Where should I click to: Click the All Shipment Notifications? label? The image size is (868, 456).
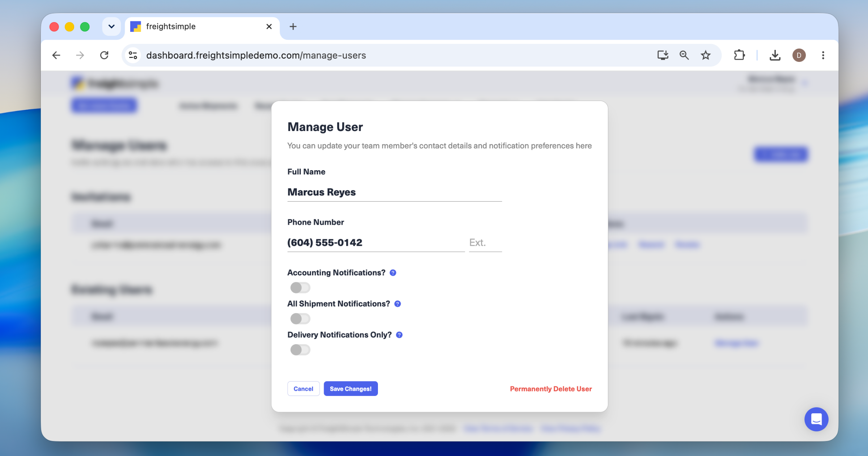point(339,304)
